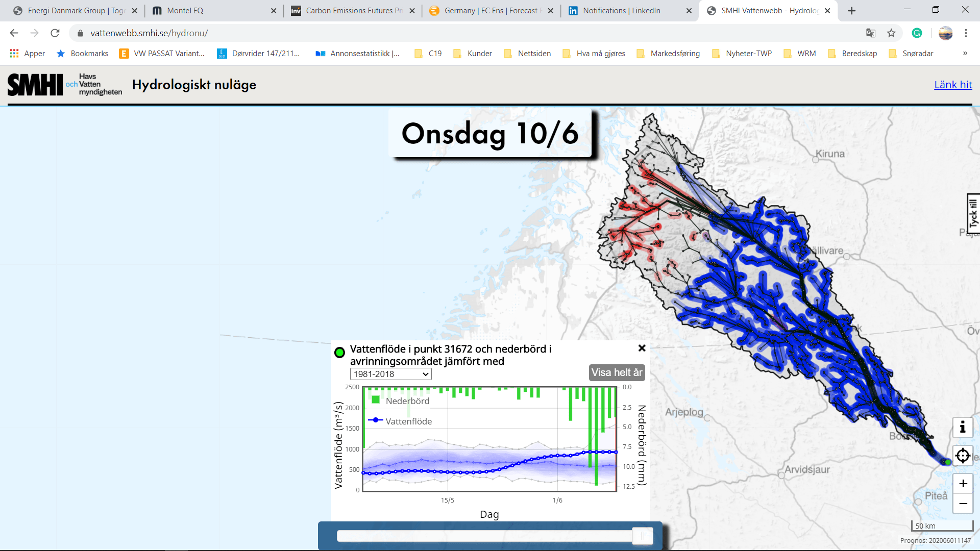Click the Länk hit link

pos(952,85)
